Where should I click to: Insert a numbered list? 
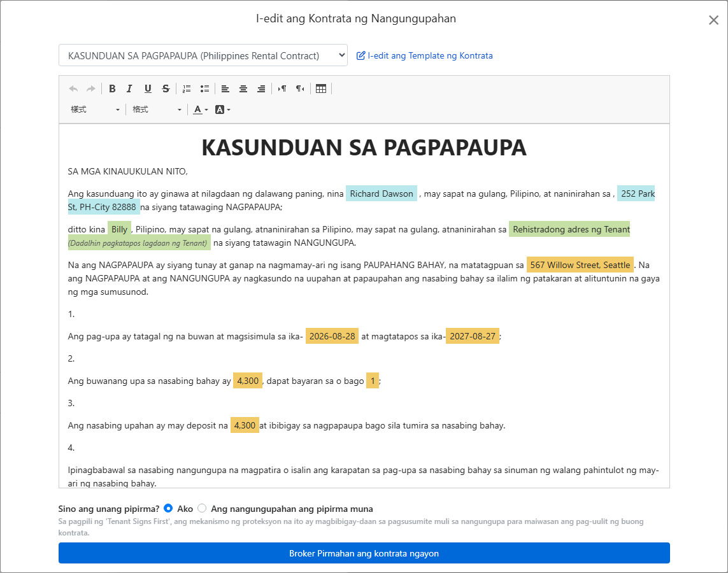point(187,88)
